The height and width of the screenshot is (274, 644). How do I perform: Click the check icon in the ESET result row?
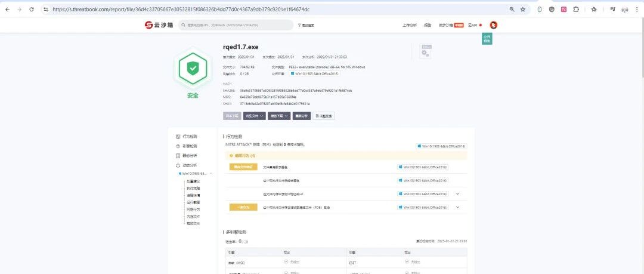coord(407,261)
